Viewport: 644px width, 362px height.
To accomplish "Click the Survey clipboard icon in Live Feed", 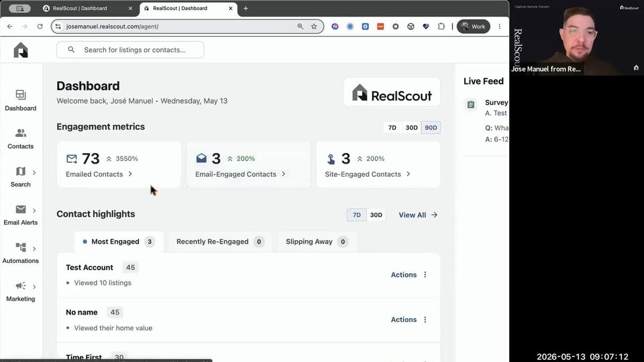I will [x=471, y=105].
